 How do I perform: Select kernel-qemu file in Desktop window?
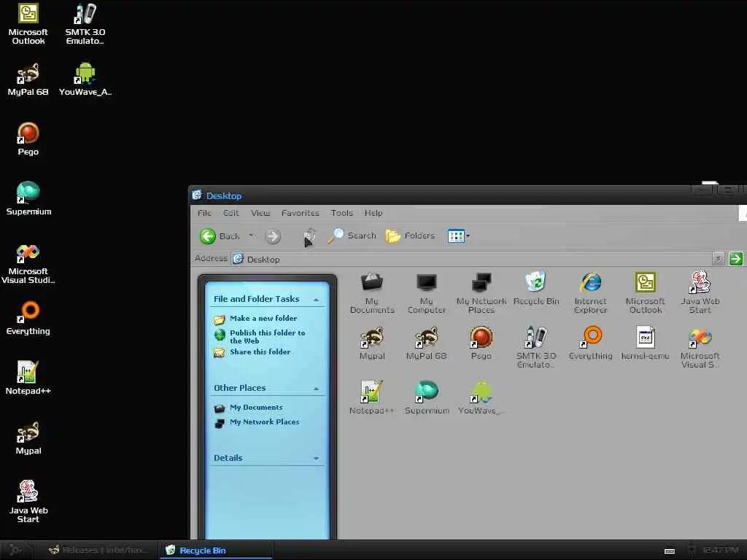[646, 343]
